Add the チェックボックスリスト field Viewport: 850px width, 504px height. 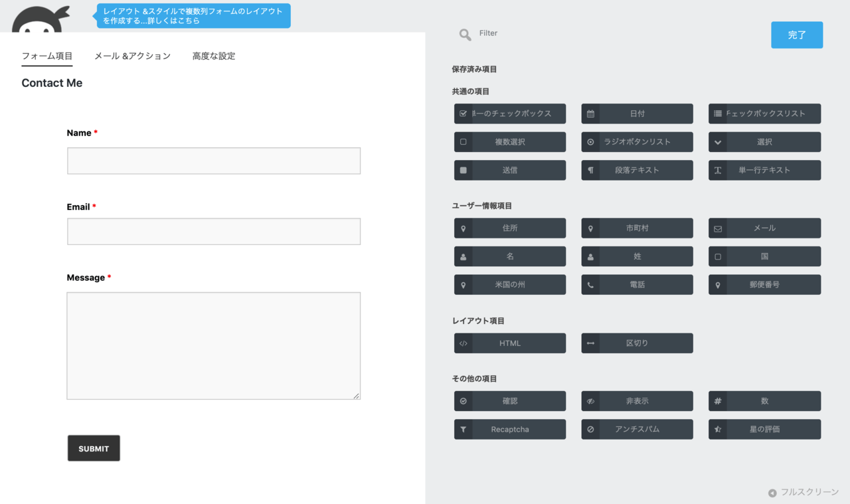tap(764, 114)
